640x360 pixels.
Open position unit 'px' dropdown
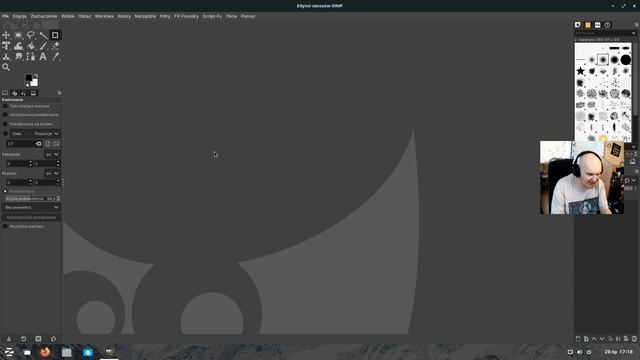pyautogui.click(x=52, y=154)
